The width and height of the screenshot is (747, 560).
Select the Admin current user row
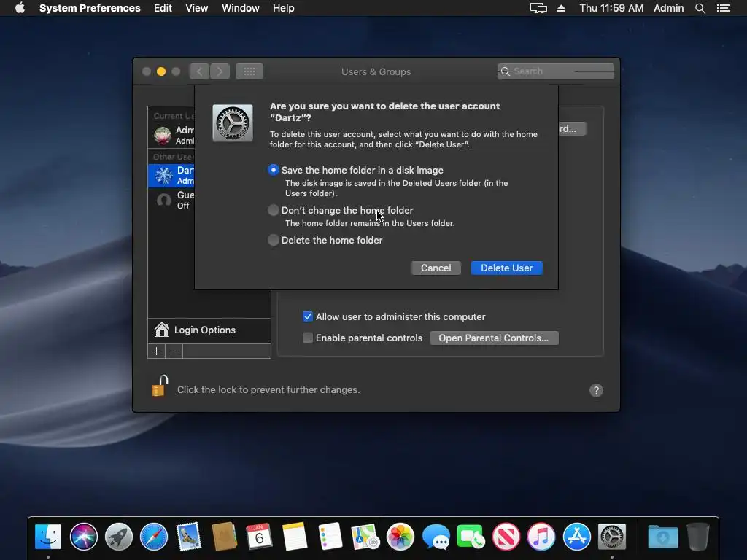click(171, 135)
